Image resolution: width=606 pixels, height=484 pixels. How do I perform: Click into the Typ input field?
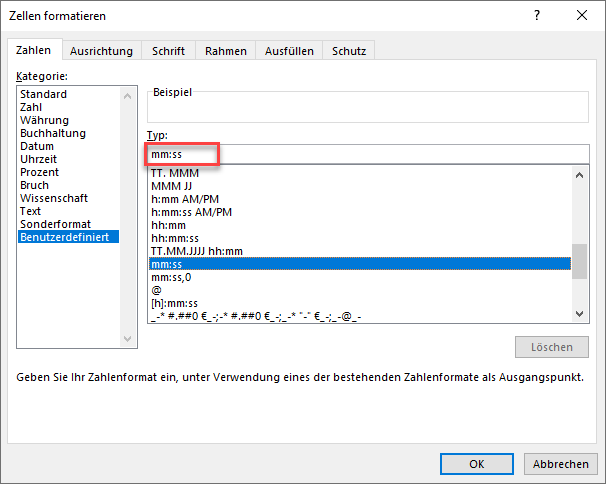tap(368, 154)
